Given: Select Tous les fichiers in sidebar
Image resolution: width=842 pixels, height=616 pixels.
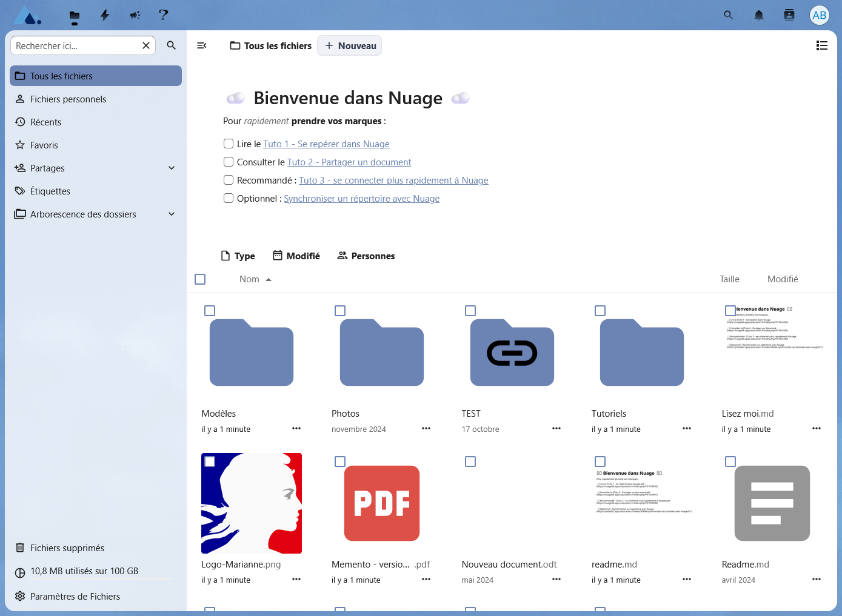Looking at the screenshot, I should pos(96,76).
